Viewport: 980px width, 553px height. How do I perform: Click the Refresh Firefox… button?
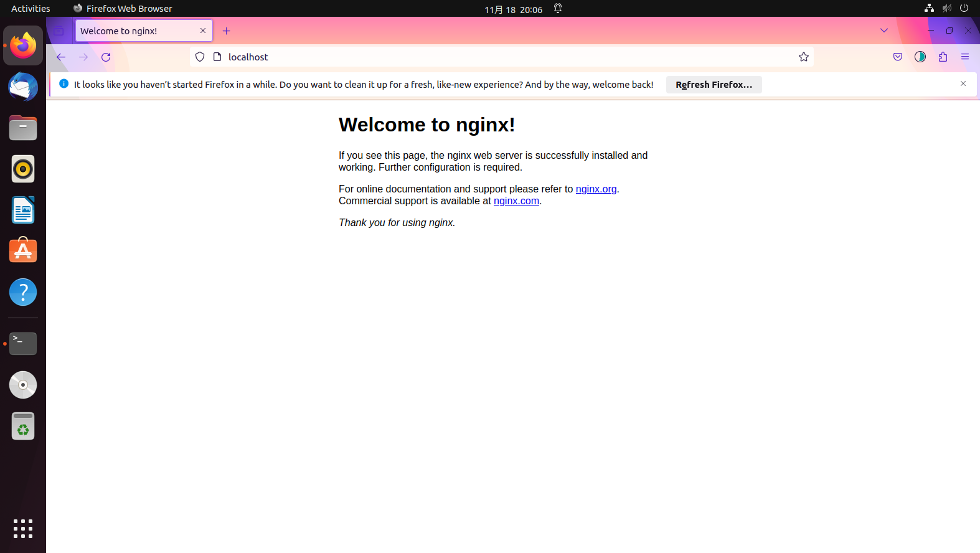tap(714, 85)
